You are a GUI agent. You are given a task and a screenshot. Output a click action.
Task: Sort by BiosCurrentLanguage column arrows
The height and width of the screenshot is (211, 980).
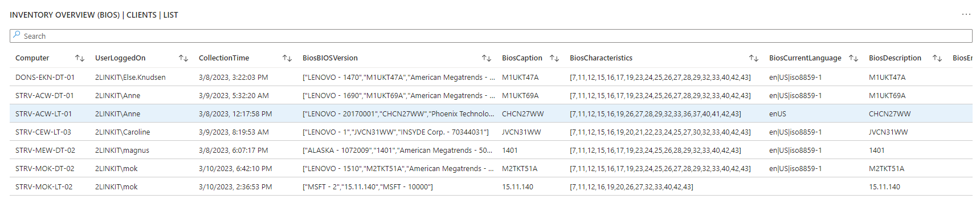854,58
